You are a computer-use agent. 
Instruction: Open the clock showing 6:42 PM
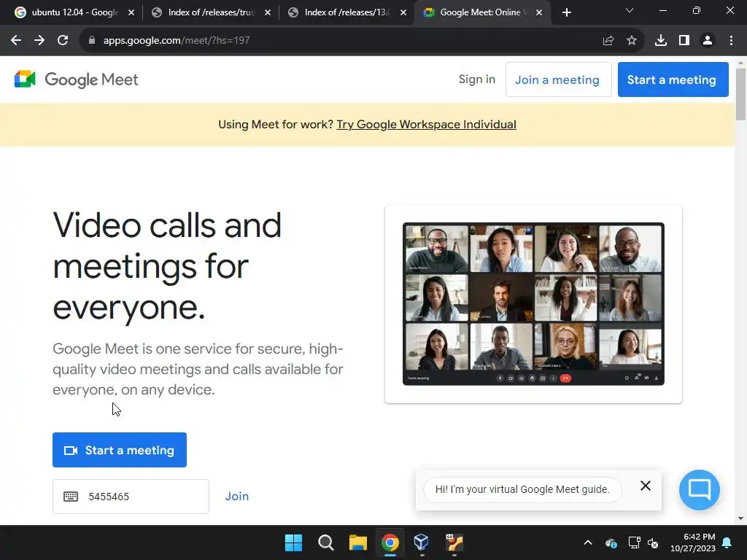click(x=693, y=542)
